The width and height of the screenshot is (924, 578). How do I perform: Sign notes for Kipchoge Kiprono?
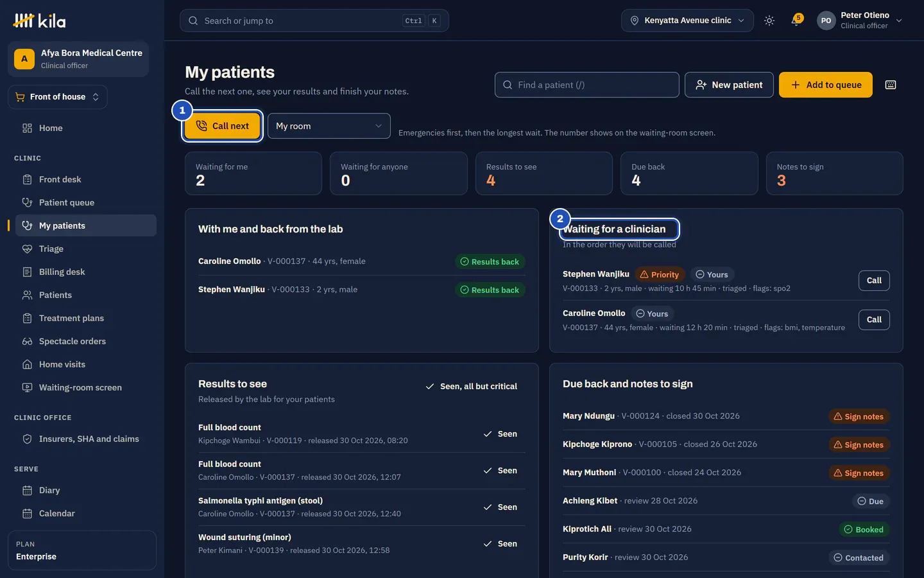pyautogui.click(x=859, y=445)
